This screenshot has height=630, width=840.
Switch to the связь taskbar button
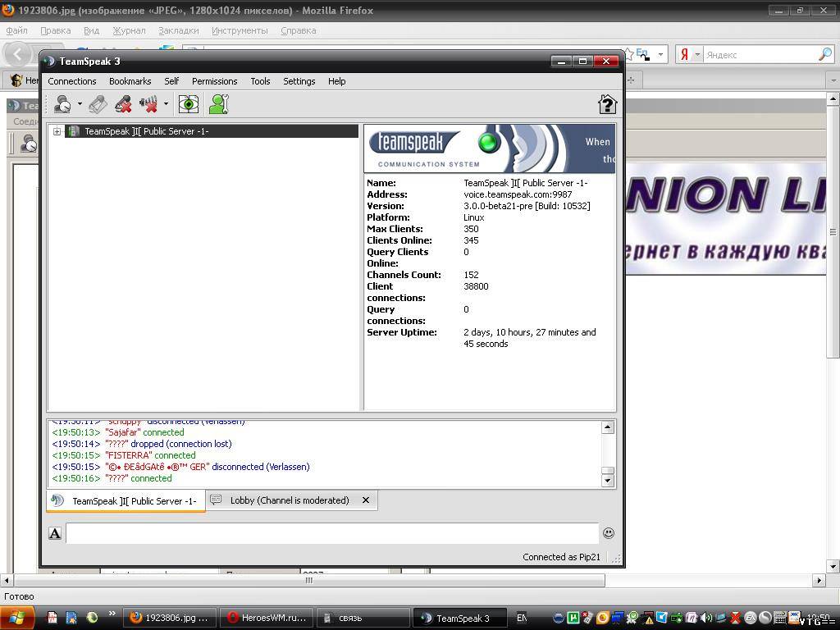click(x=363, y=618)
